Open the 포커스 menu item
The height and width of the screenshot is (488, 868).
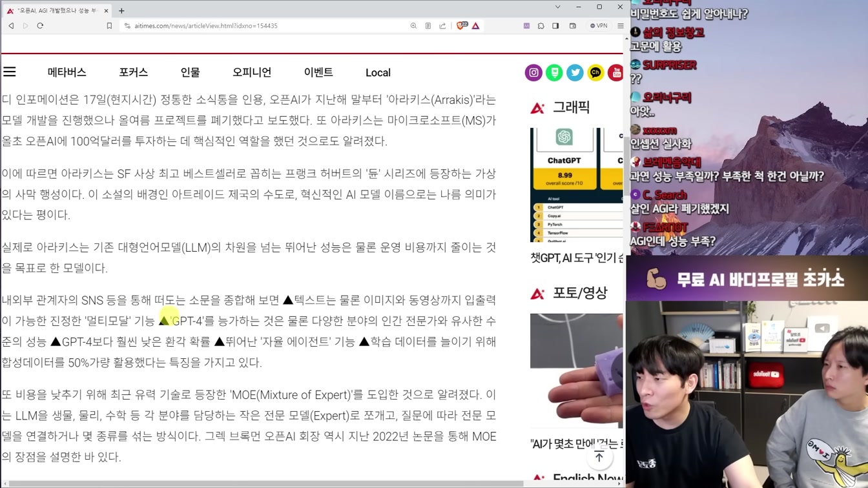[x=133, y=72]
